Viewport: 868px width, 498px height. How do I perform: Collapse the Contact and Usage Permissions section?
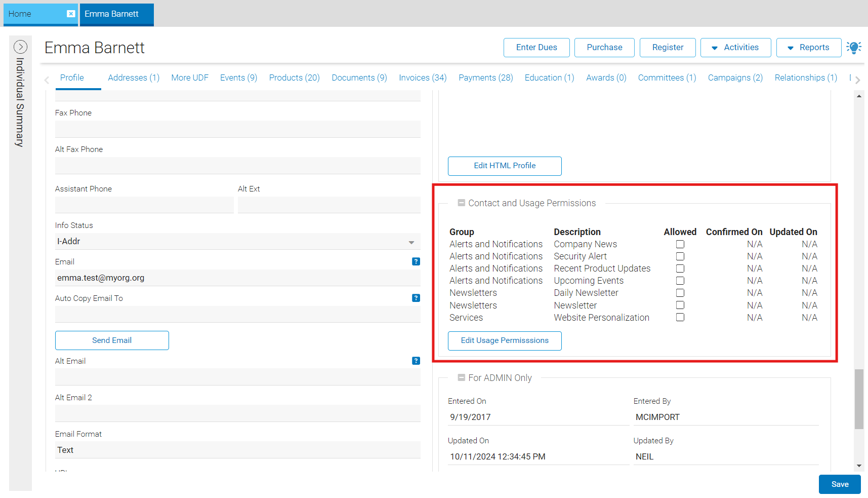point(461,203)
